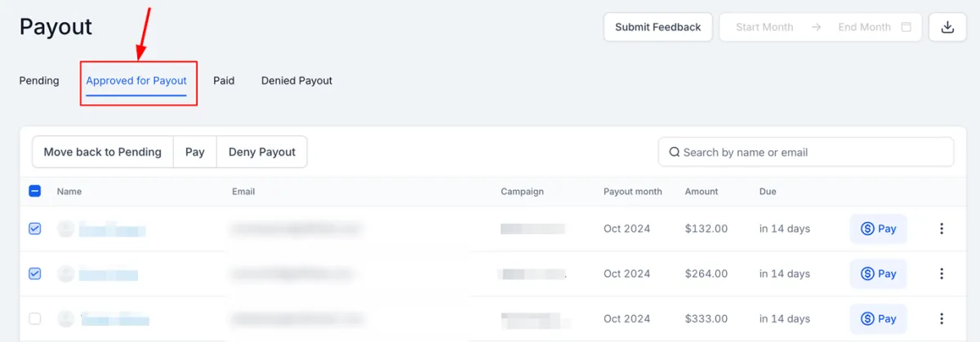The width and height of the screenshot is (980, 342).
Task: Switch to the Denied Payout tab
Action: click(296, 81)
